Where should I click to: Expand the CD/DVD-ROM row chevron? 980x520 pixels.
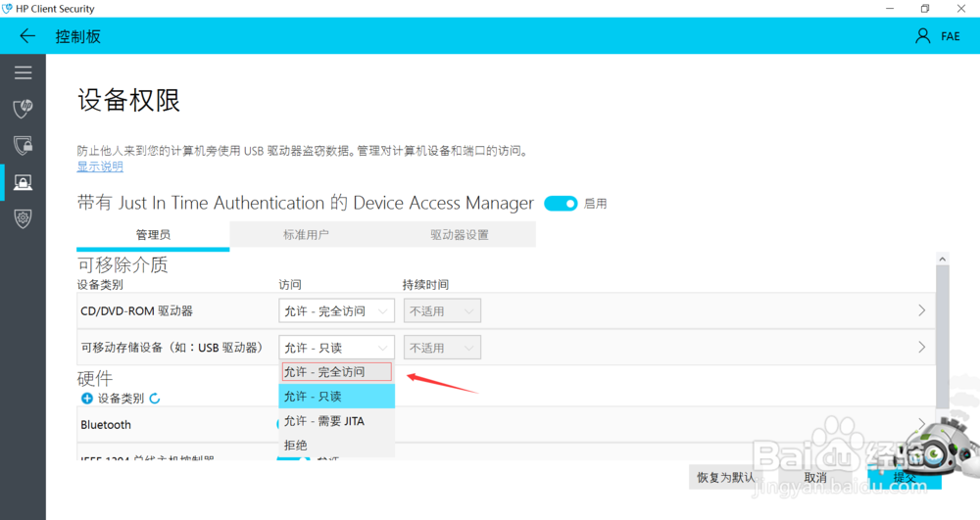coord(921,310)
